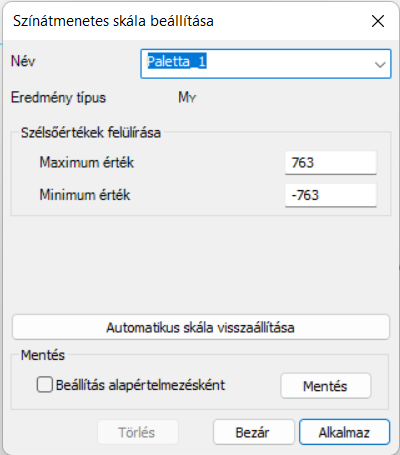
Task: Click the Mentés group box title
Action: (43, 355)
